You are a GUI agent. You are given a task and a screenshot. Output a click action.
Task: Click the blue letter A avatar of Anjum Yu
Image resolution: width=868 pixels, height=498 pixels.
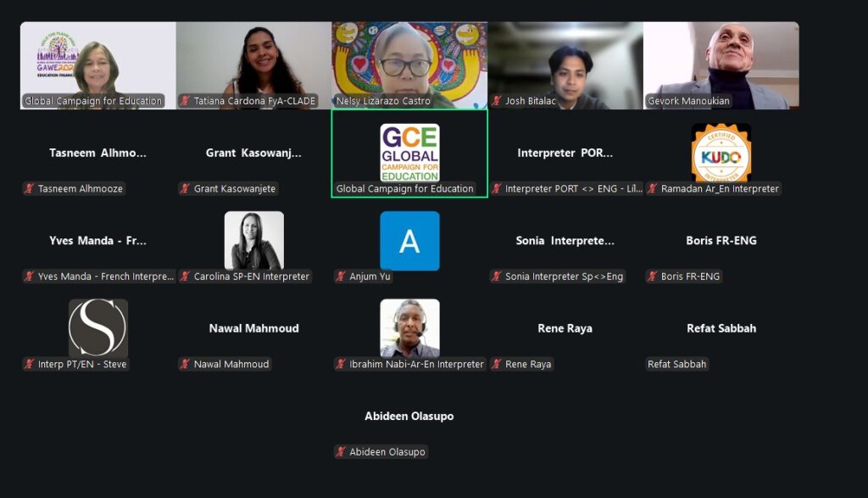(409, 240)
